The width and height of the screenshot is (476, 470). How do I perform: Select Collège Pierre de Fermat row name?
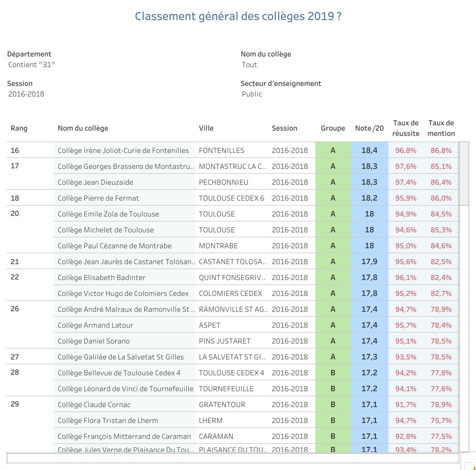(98, 198)
